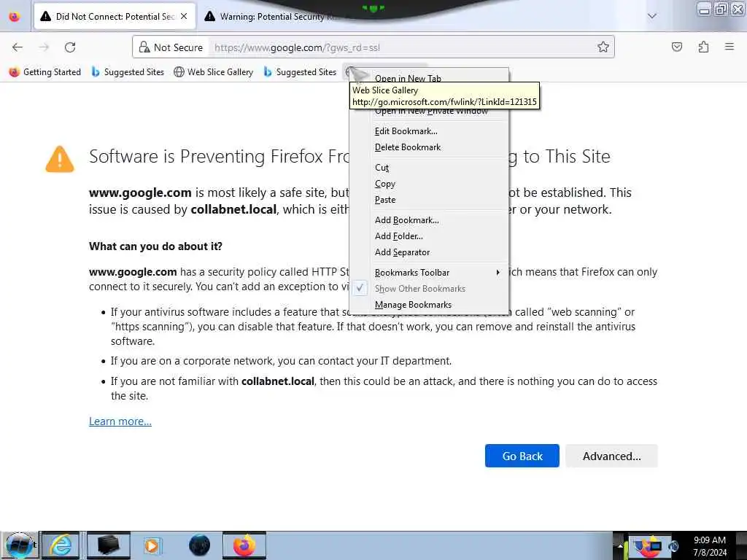Expand the 'Bookmarks Toolbar' submenu
747x560 pixels.
429,273
